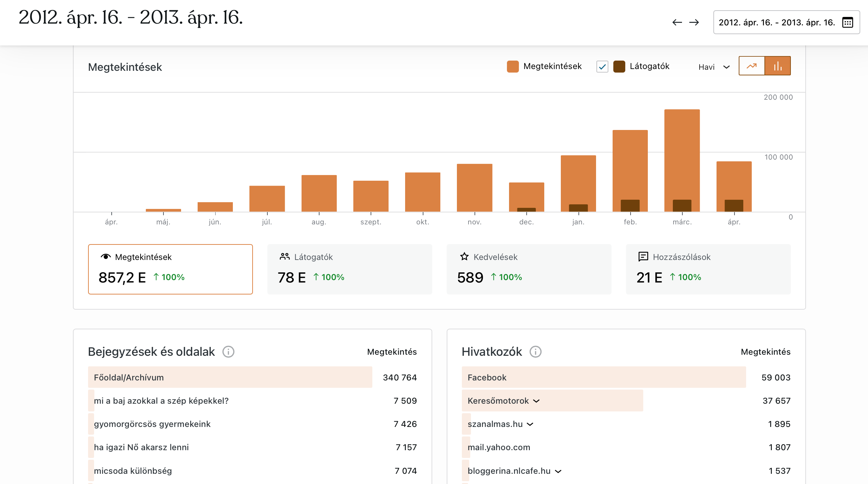The width and height of the screenshot is (868, 484).
Task: Click info icon next to Hivatkozók
Action: tap(535, 352)
